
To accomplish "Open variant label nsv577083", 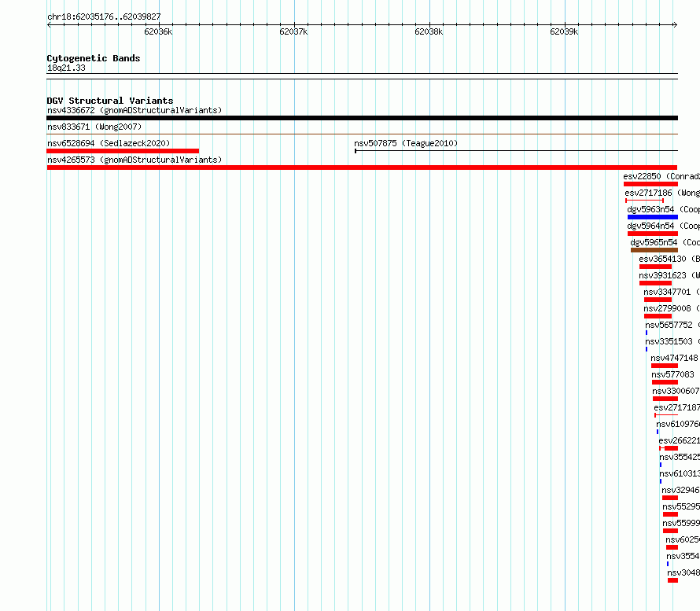I will (x=672, y=374).
